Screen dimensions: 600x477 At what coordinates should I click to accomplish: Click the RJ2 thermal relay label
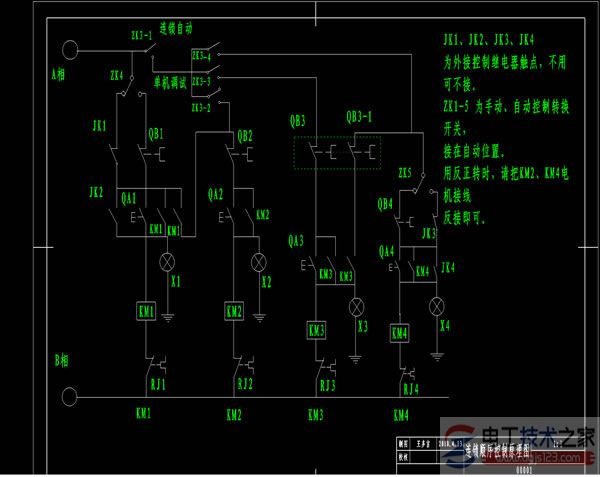pos(245,383)
